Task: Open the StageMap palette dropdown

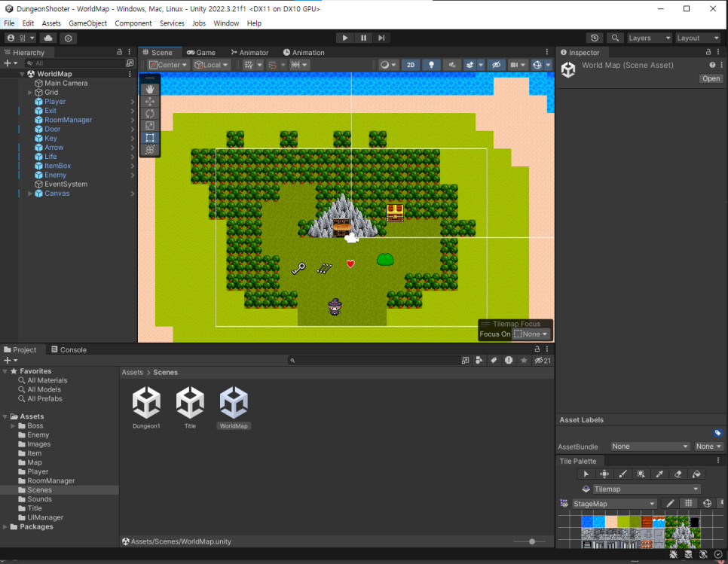Action: tap(614, 504)
